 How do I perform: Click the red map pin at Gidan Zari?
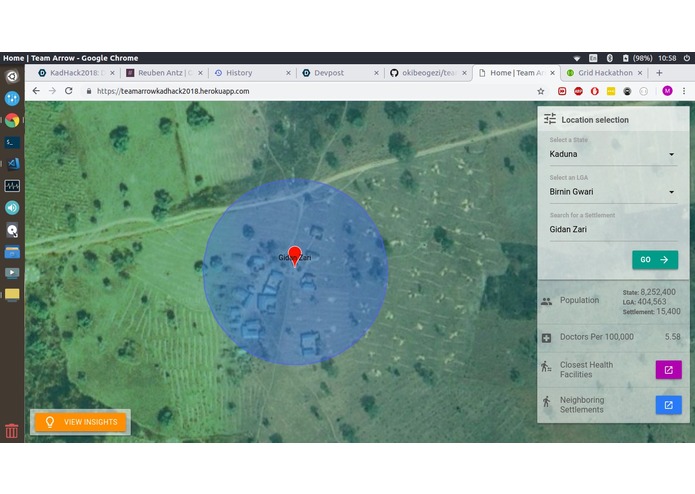pyautogui.click(x=295, y=257)
